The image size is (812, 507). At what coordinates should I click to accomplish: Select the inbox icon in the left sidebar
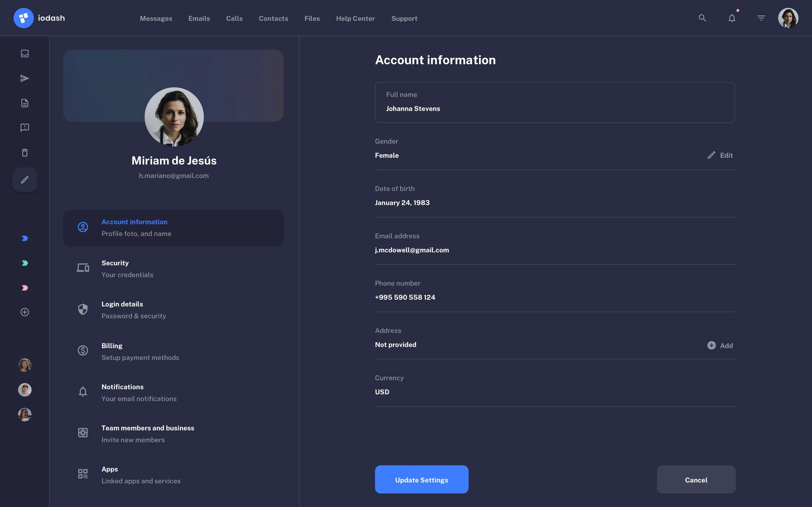25,53
